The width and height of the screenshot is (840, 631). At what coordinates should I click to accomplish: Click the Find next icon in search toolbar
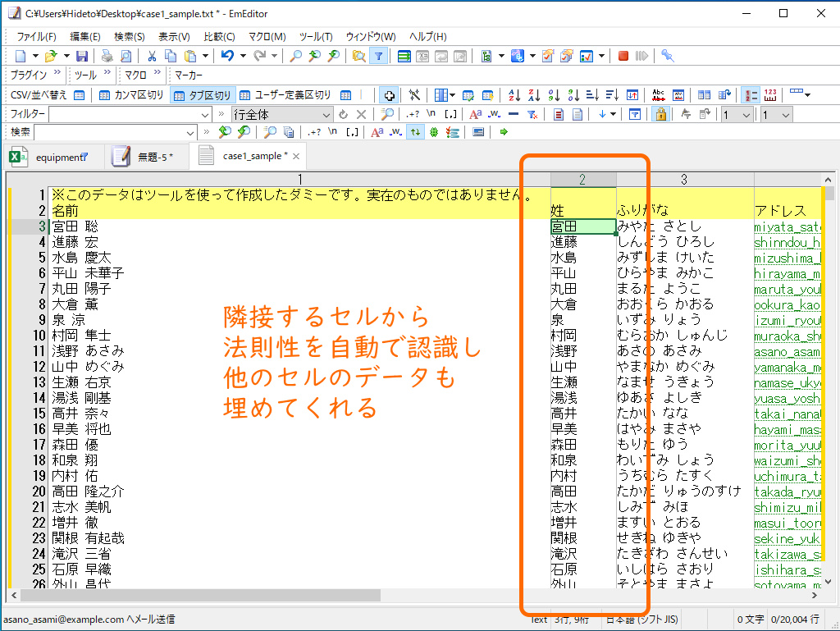point(244,132)
